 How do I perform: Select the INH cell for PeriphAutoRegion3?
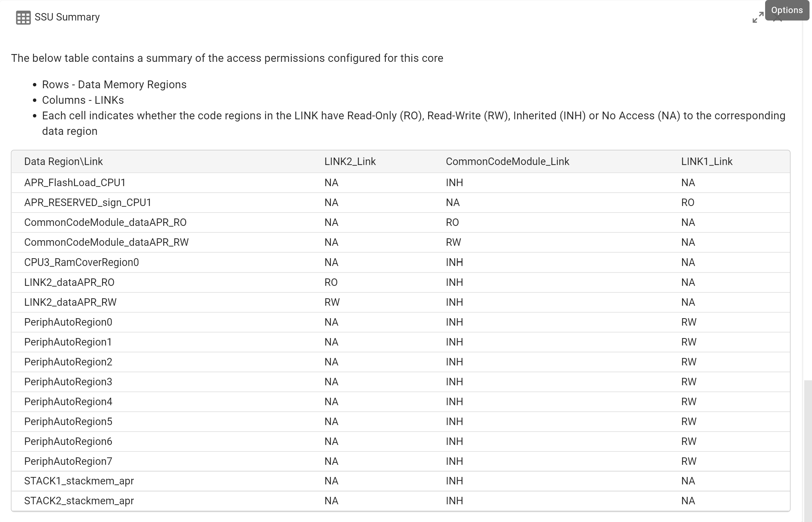455,381
